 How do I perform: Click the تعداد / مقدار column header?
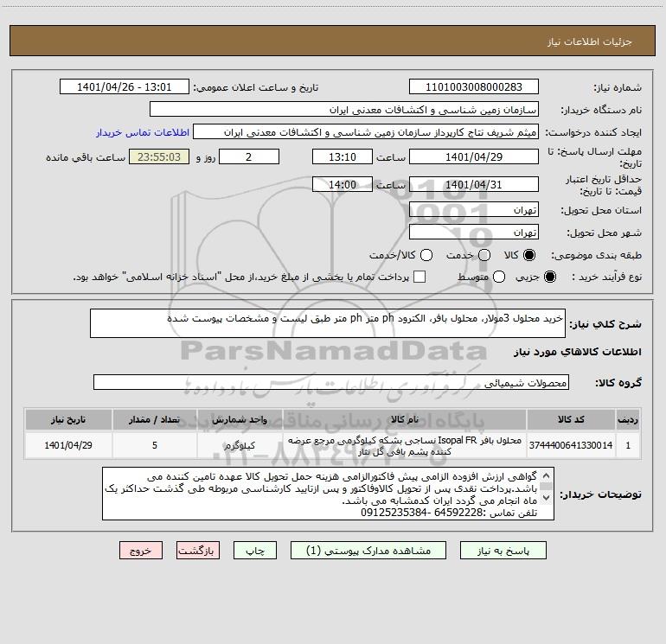point(155,419)
